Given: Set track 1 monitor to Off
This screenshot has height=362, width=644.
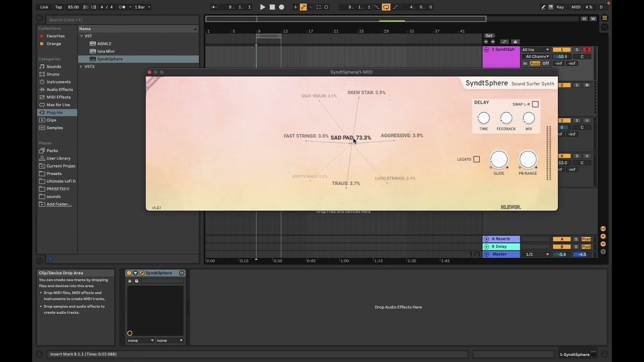Looking at the screenshot, I should click(546, 63).
